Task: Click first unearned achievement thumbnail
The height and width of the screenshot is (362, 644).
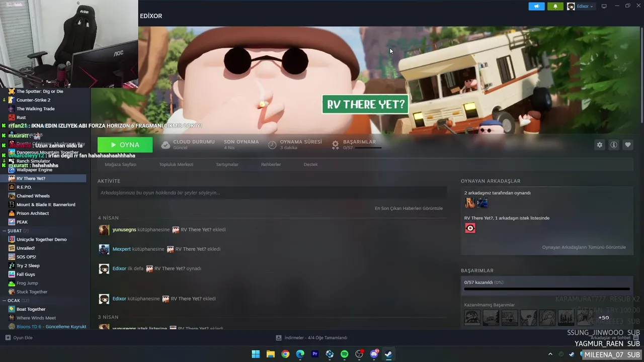Action: point(472,318)
